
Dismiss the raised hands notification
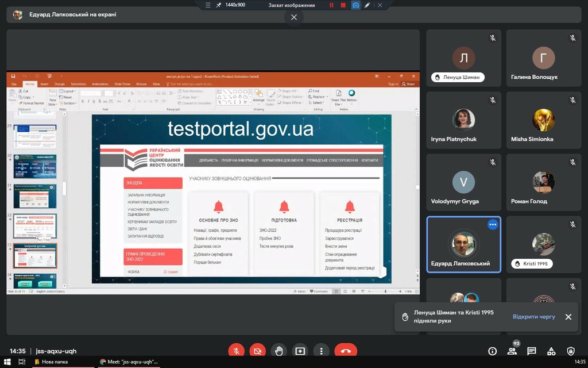click(568, 317)
